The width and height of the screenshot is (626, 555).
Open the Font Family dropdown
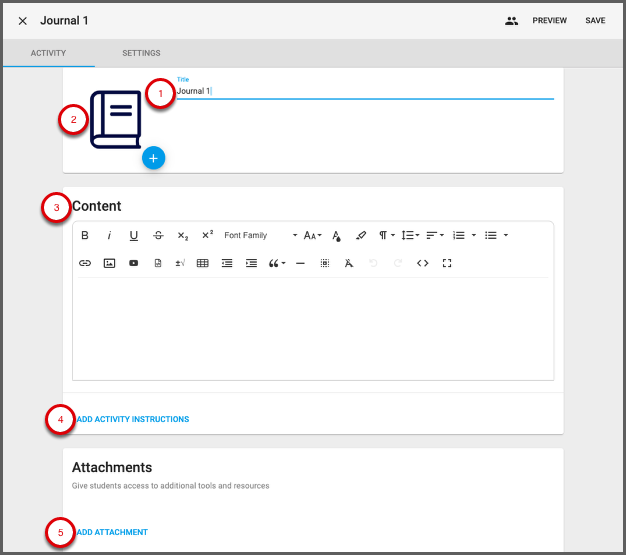coord(260,236)
